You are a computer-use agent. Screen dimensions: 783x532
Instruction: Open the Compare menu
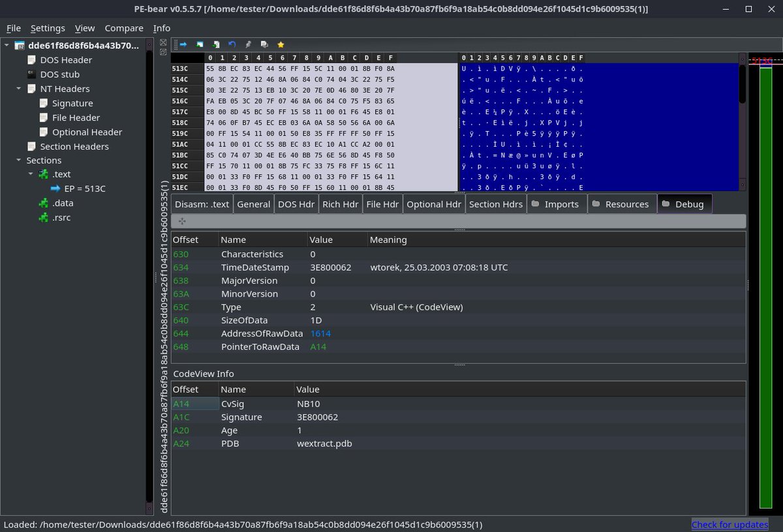(124, 28)
